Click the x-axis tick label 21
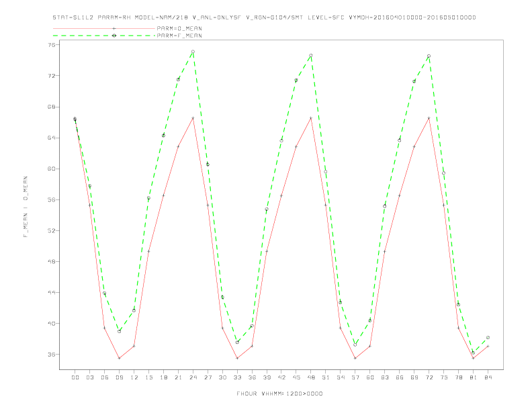Viewport: 532px width, 411px height. pyautogui.click(x=178, y=377)
